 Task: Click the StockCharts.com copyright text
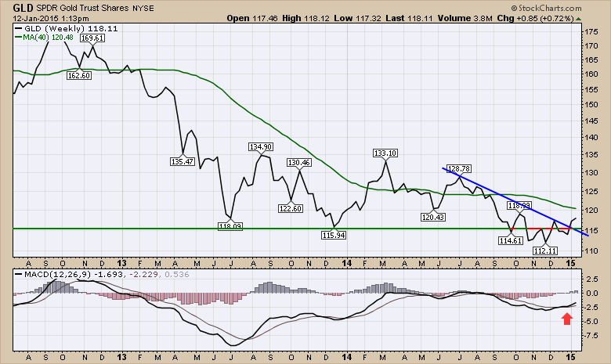[546, 8]
